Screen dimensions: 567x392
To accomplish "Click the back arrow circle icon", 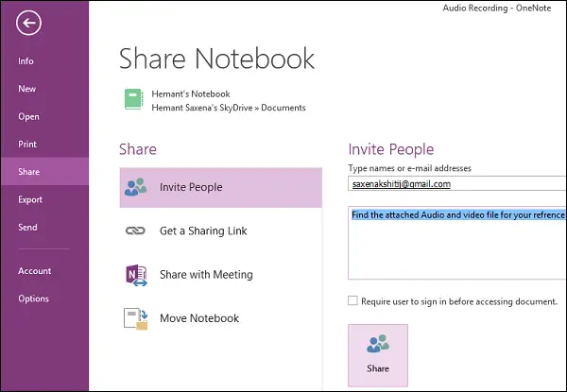I will pos(28,23).
